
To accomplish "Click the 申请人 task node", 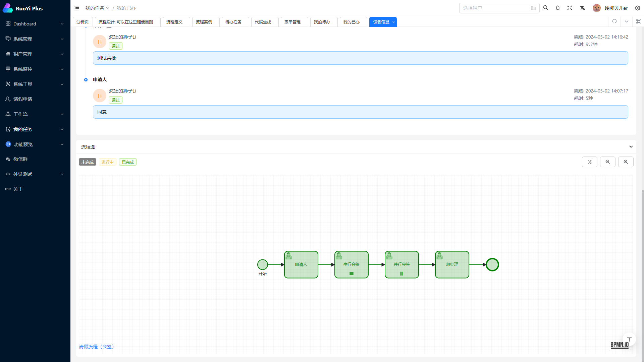I will click(301, 264).
